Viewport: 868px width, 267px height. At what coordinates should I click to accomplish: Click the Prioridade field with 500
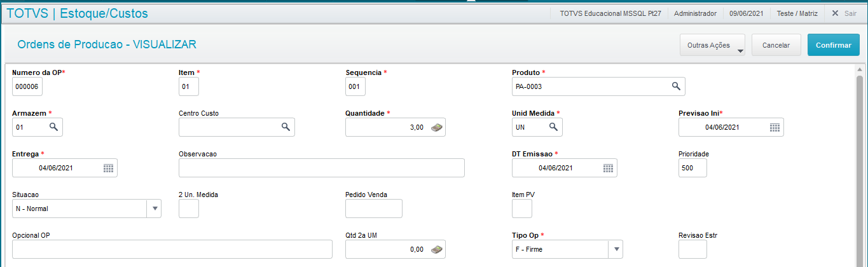pyautogui.click(x=692, y=168)
